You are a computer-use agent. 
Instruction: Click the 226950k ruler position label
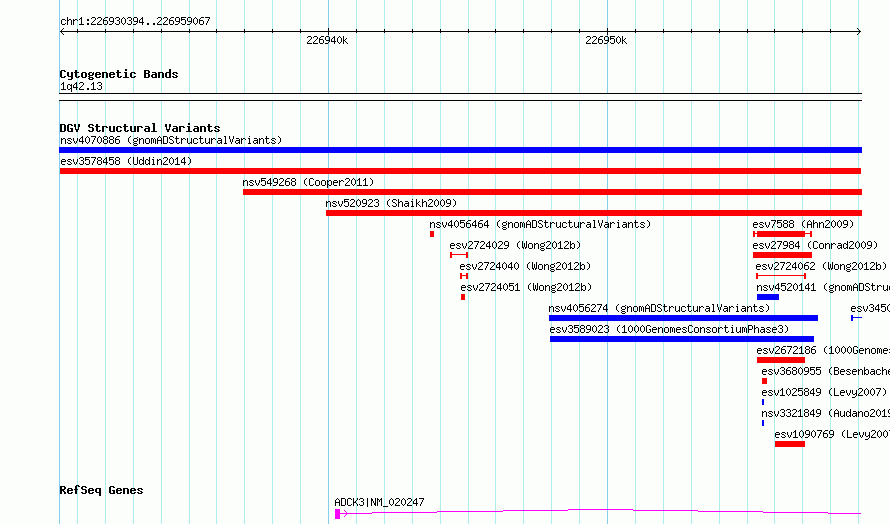(606, 40)
